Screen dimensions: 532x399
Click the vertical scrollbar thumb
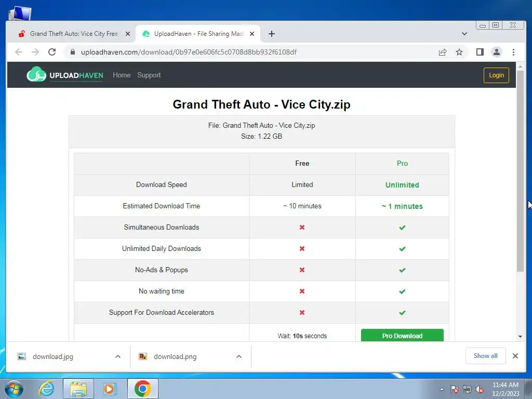(x=520, y=171)
